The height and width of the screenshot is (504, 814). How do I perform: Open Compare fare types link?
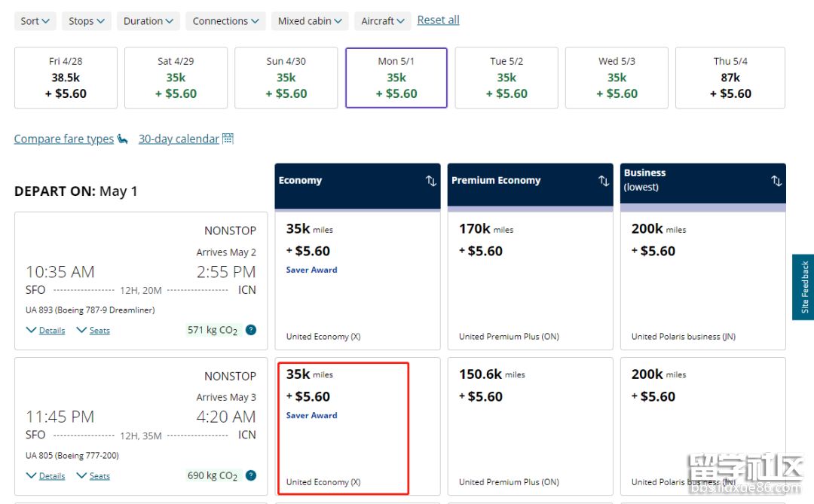point(64,139)
